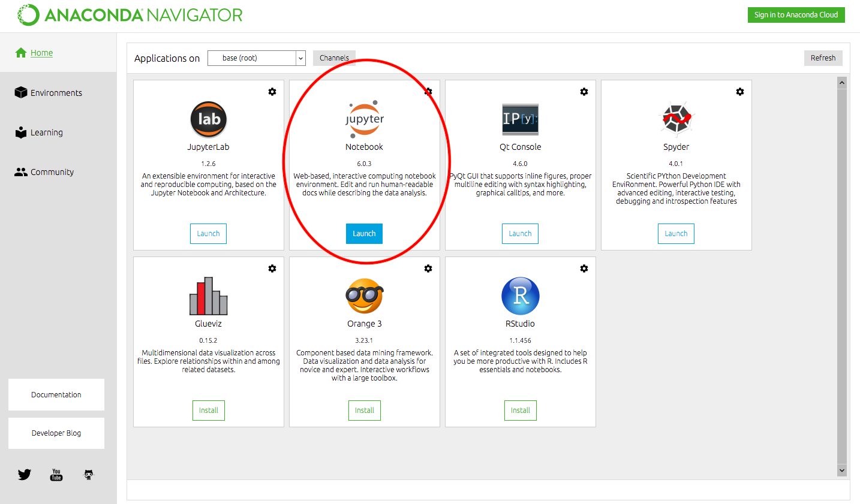The width and height of the screenshot is (860, 504).
Task: Open the GitHub link icon
Action: point(89,475)
